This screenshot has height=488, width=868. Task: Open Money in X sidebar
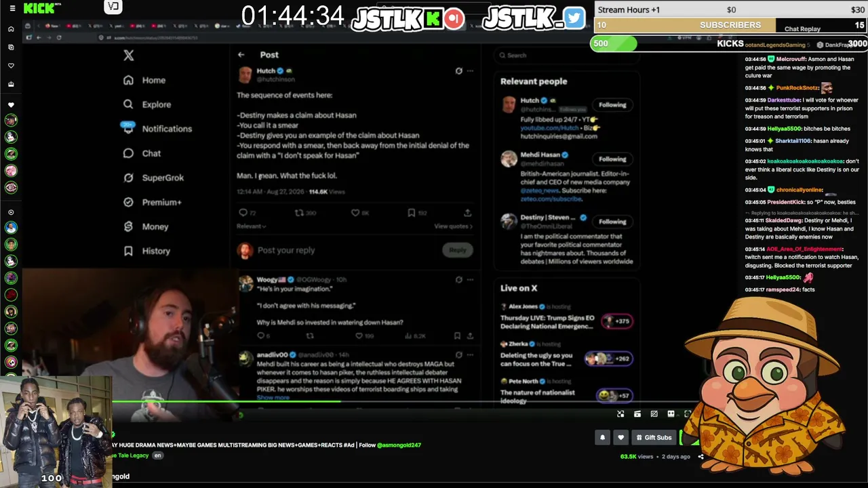[146, 226]
